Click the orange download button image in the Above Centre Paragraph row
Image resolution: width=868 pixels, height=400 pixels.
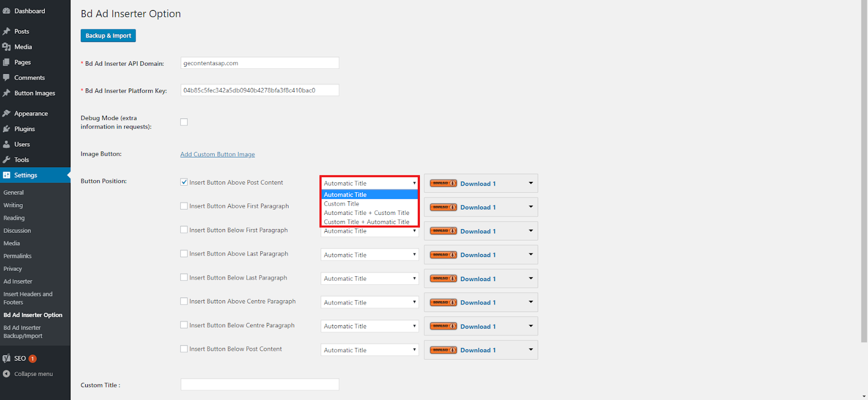444,302
